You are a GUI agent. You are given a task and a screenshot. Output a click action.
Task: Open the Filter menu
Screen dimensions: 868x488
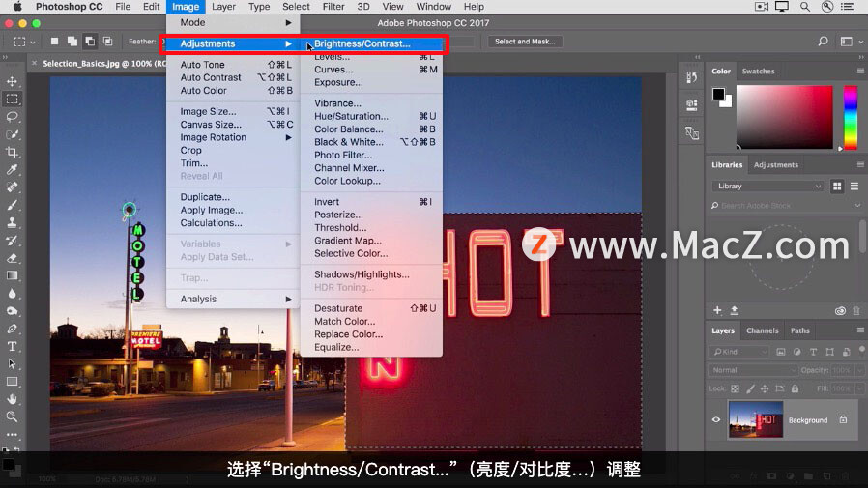[333, 7]
